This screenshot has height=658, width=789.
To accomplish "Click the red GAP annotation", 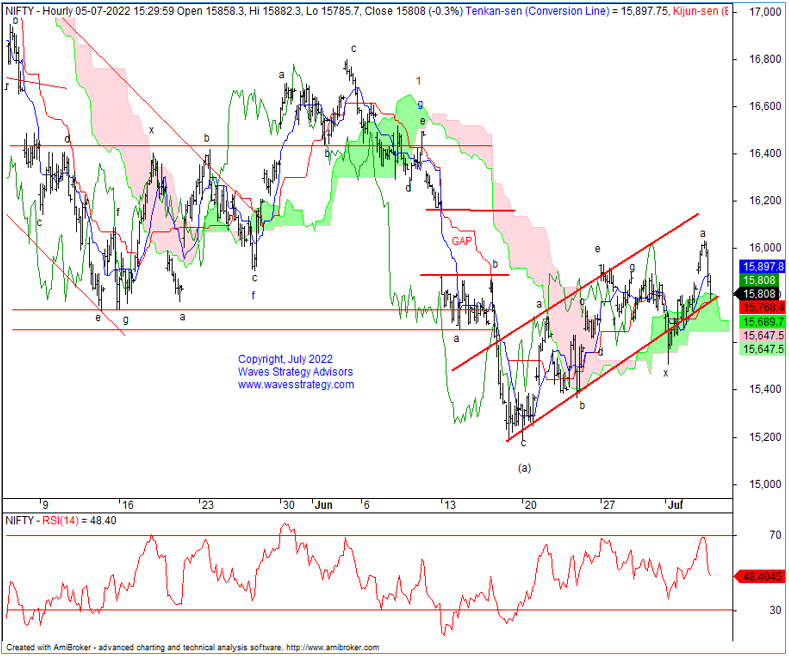I will point(461,241).
